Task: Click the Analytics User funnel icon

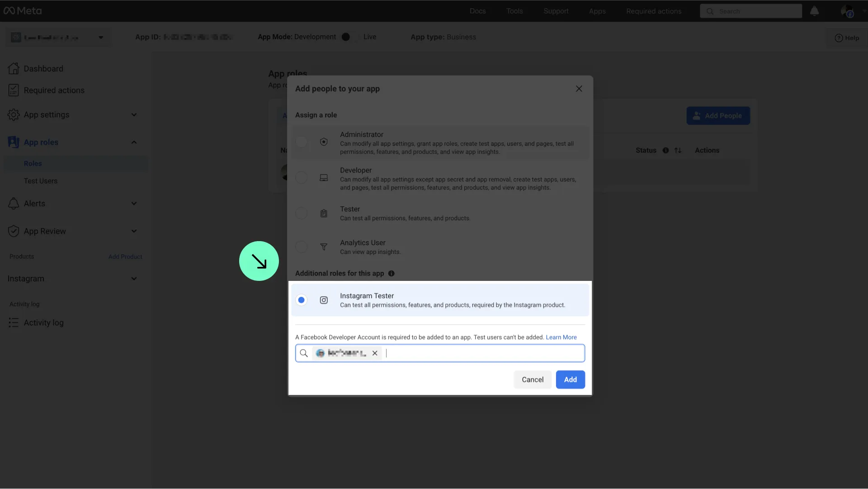Action: coord(324,247)
